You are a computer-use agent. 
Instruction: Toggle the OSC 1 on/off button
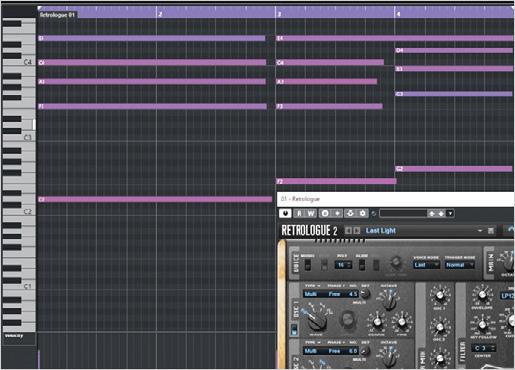(294, 330)
